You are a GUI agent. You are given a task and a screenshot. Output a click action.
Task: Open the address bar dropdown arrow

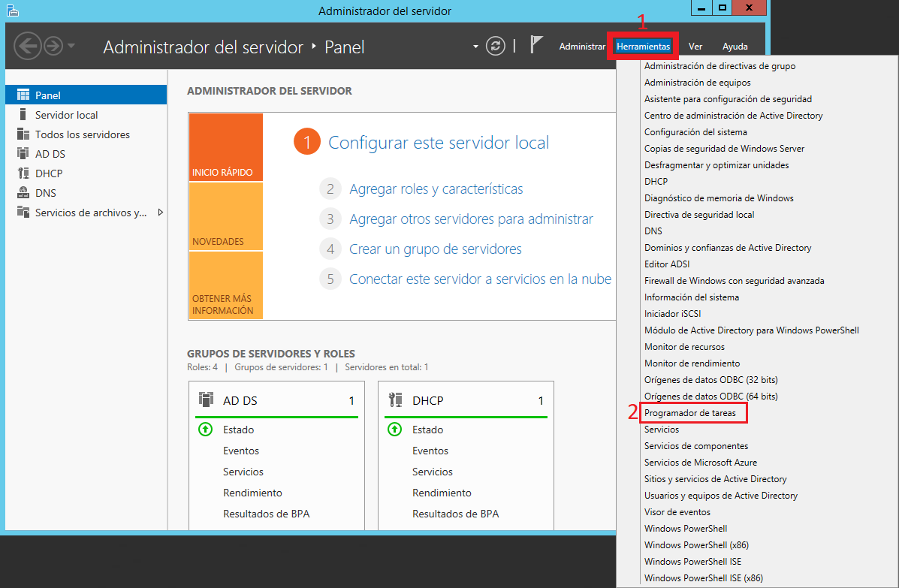(x=475, y=46)
